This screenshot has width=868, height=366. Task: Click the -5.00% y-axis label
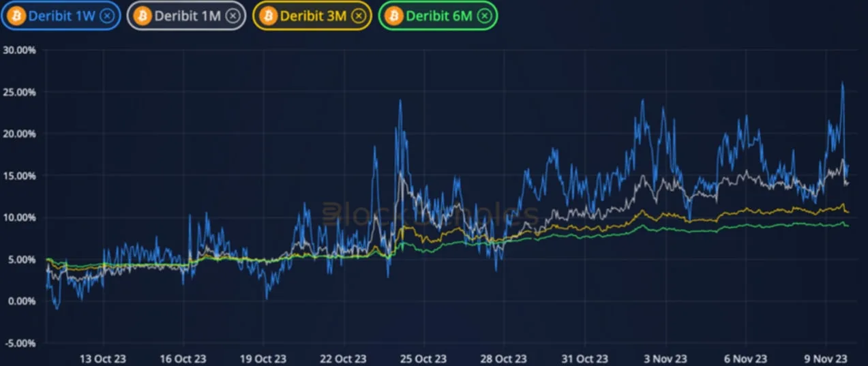[20, 343]
